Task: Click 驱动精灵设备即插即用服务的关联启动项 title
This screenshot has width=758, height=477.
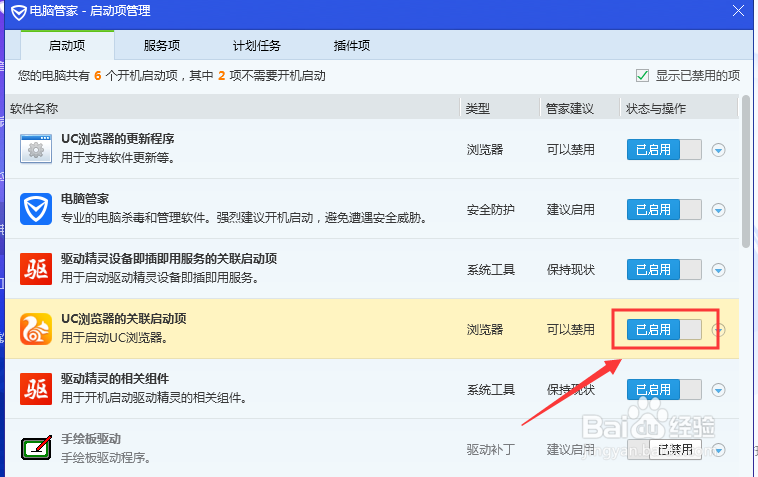Action: pos(169,259)
